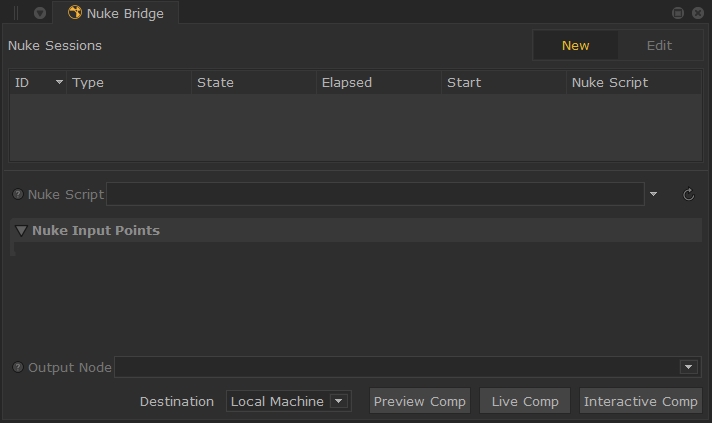
Task: Switch sessions mode to New
Action: coord(575,45)
